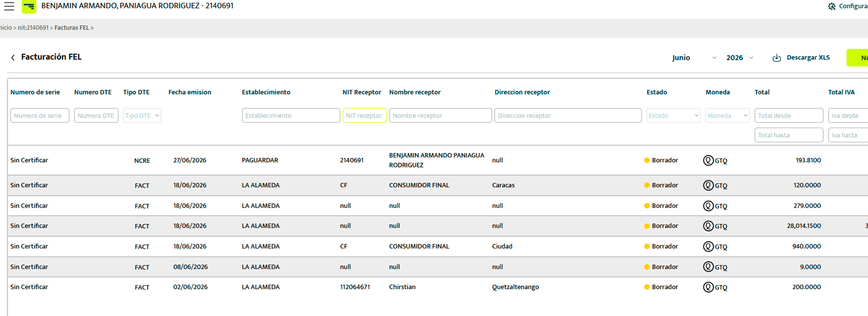This screenshot has width=868, height=316.
Task: Click the date 02/06/2026
Action: (x=190, y=287)
